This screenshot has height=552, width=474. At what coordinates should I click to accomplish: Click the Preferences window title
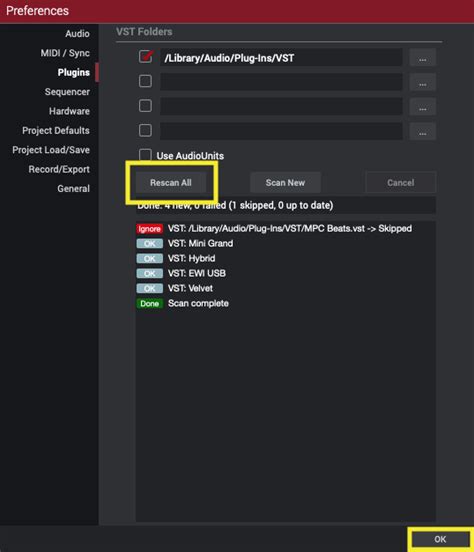coord(37,11)
